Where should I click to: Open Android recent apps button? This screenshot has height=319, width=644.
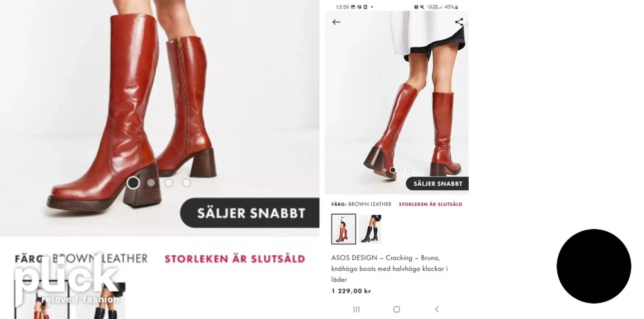[356, 309]
